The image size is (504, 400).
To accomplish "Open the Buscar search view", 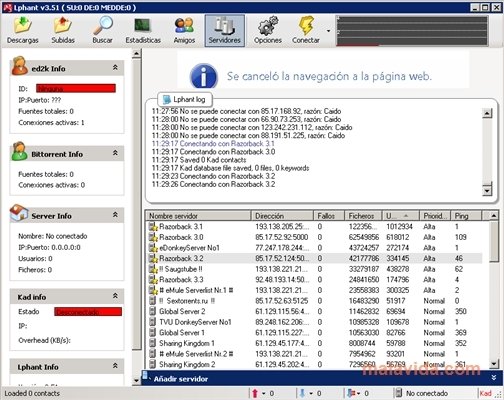I will tap(102, 31).
